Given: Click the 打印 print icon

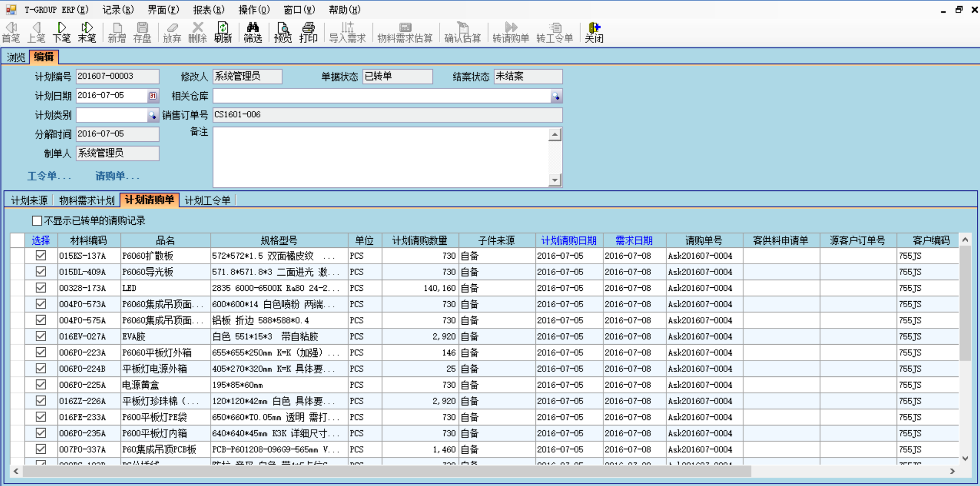Looking at the screenshot, I should point(308,32).
